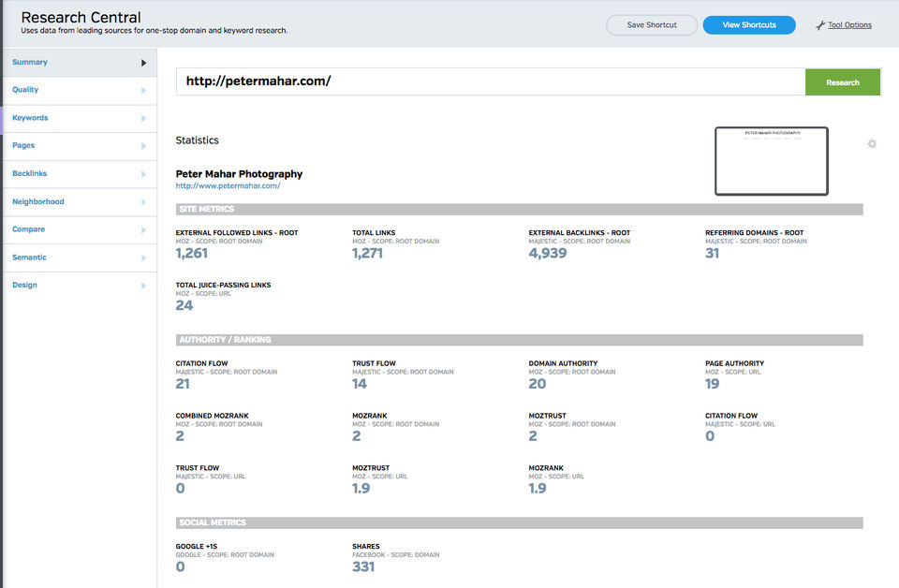Click the arrow next to Summary

pos(143,63)
